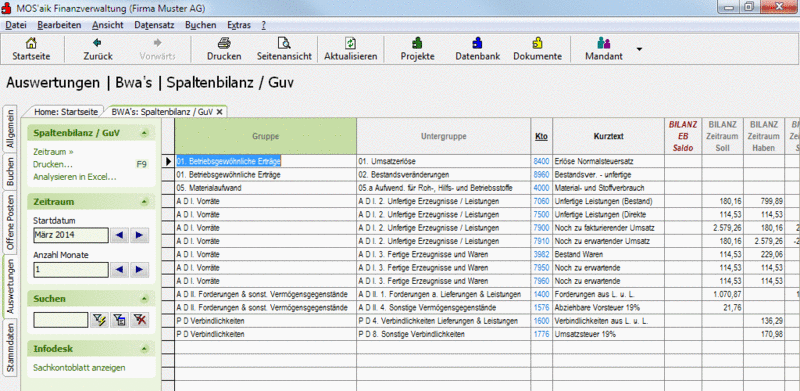Increase Startdatum with right arrow
800x391 pixels.
[x=139, y=235]
